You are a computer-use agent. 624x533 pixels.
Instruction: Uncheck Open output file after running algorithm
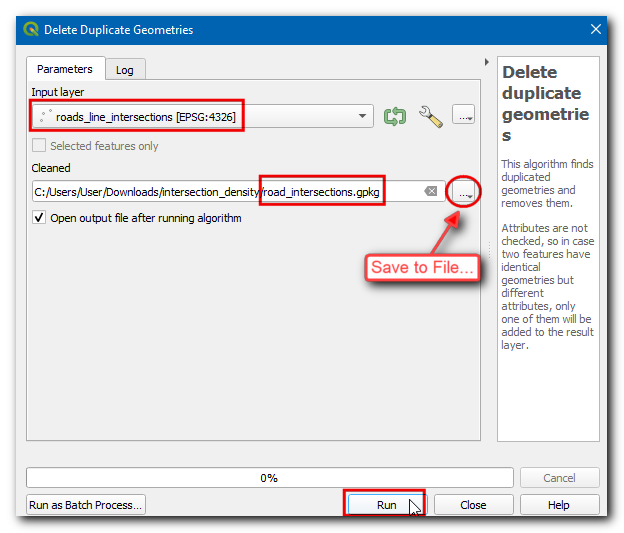pos(40,217)
